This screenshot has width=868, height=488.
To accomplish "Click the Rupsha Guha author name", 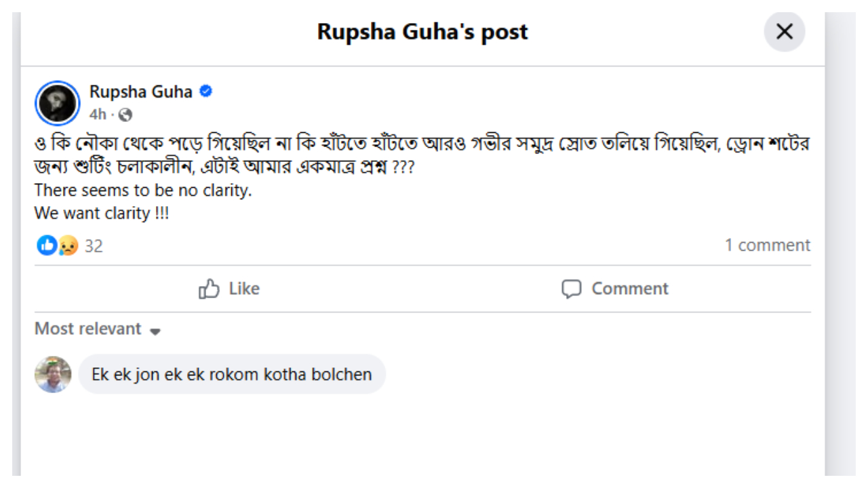I will pos(141,91).
